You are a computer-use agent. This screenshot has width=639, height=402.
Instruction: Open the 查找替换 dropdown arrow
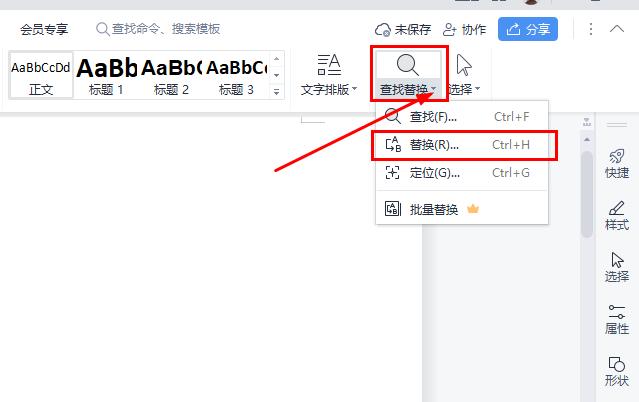pos(434,88)
